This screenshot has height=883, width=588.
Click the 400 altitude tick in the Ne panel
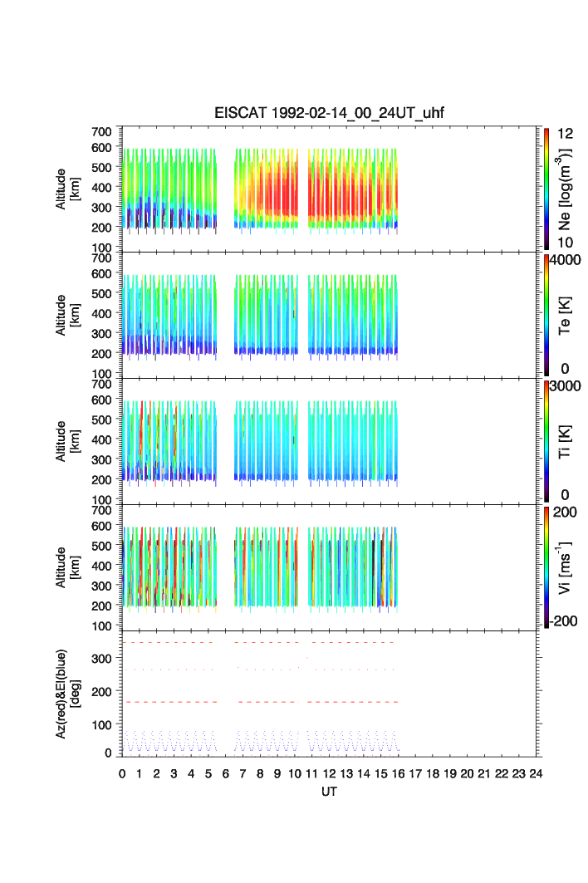click(x=101, y=187)
